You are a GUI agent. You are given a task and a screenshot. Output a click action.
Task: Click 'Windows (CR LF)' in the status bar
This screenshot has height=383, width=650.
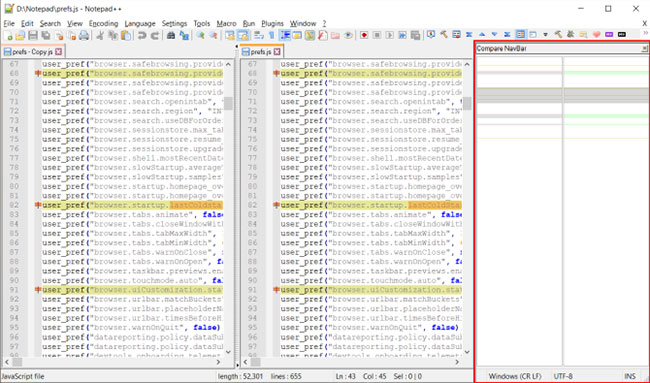(515, 376)
